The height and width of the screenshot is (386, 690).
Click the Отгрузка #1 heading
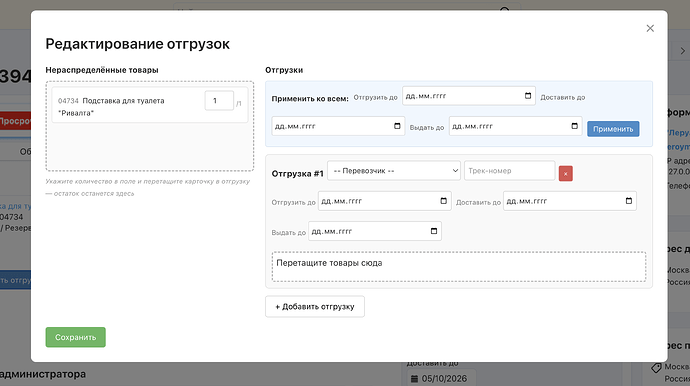tap(297, 174)
